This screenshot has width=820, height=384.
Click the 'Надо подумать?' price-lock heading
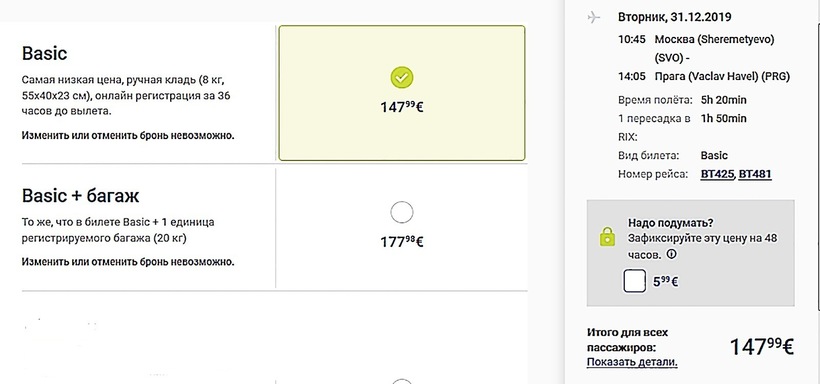[670, 223]
